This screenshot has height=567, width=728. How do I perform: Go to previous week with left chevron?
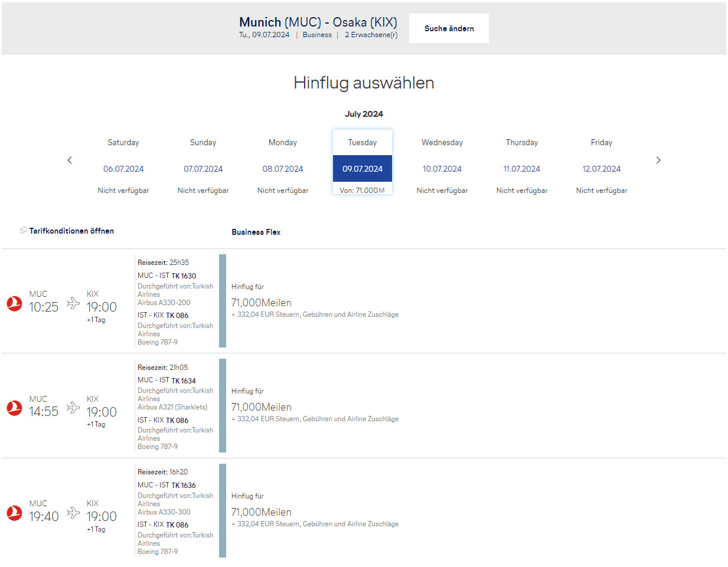point(70,160)
